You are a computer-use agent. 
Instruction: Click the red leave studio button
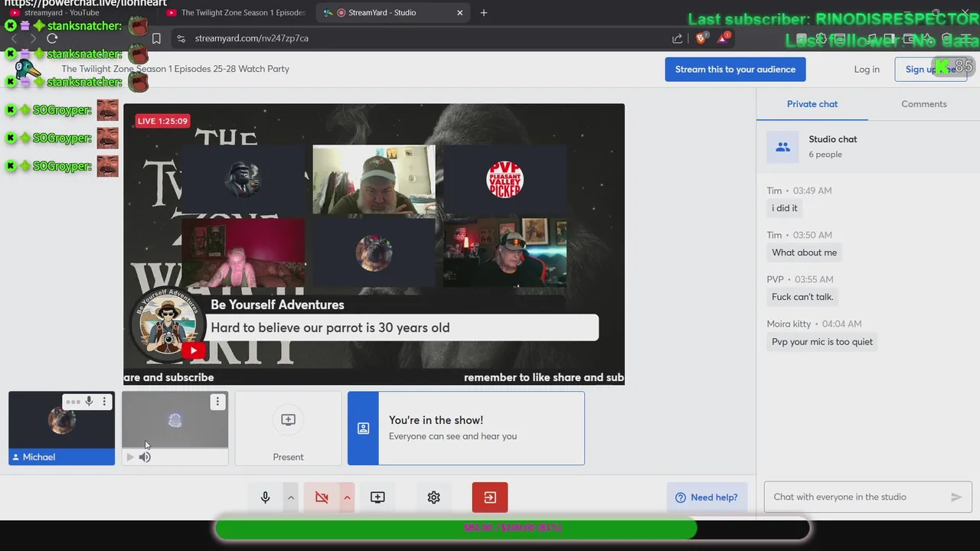click(x=490, y=497)
